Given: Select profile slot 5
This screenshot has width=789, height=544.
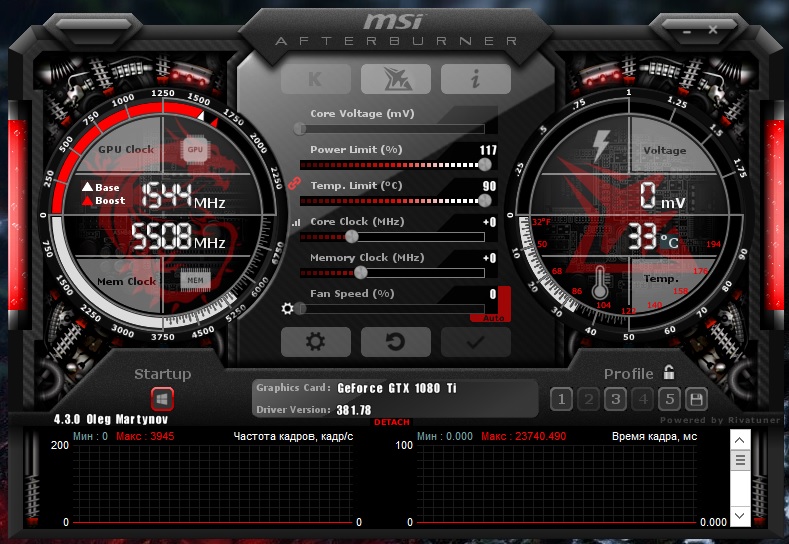Looking at the screenshot, I should pyautogui.click(x=670, y=400).
